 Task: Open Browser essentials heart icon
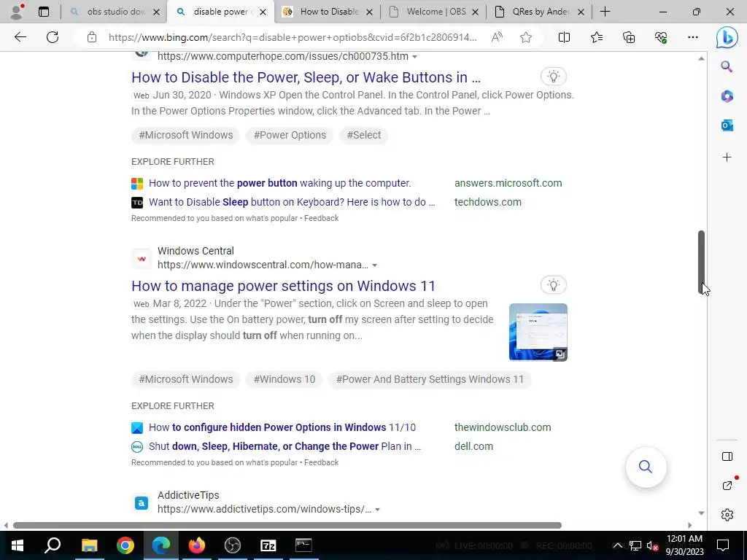tap(661, 37)
